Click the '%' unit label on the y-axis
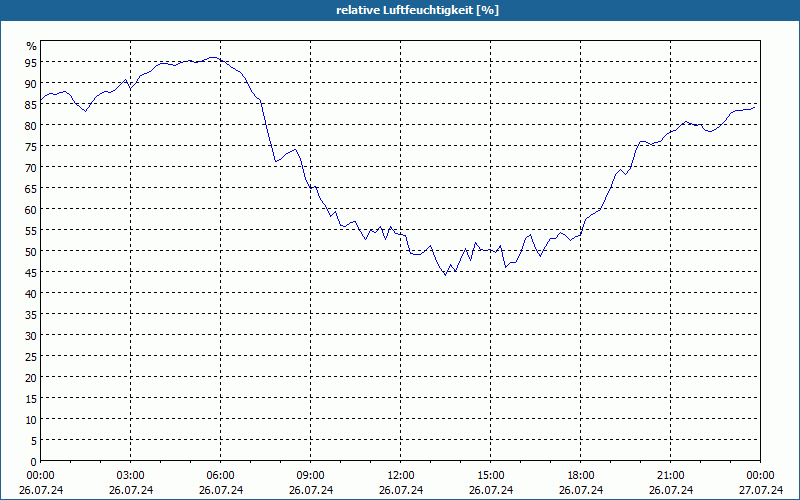 pyautogui.click(x=32, y=46)
